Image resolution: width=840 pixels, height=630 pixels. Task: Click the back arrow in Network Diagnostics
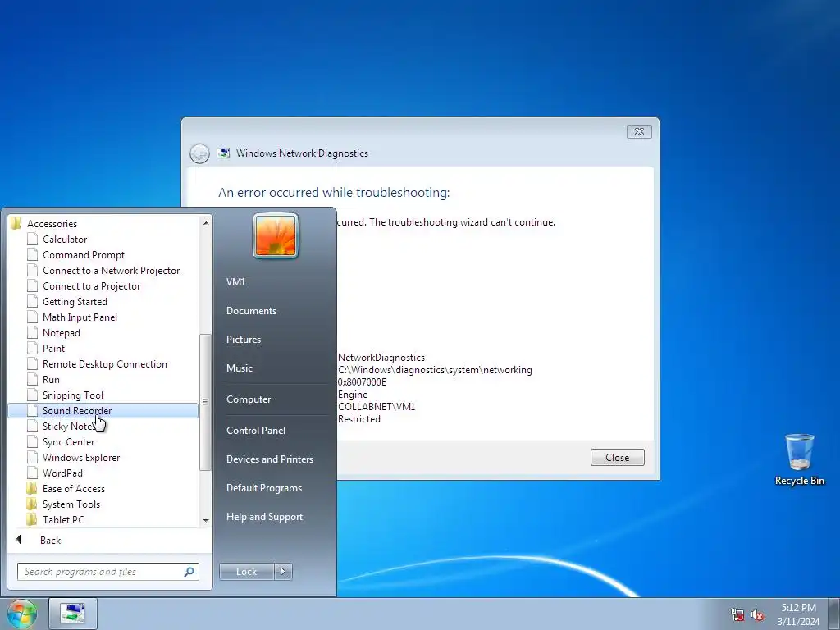(199, 153)
